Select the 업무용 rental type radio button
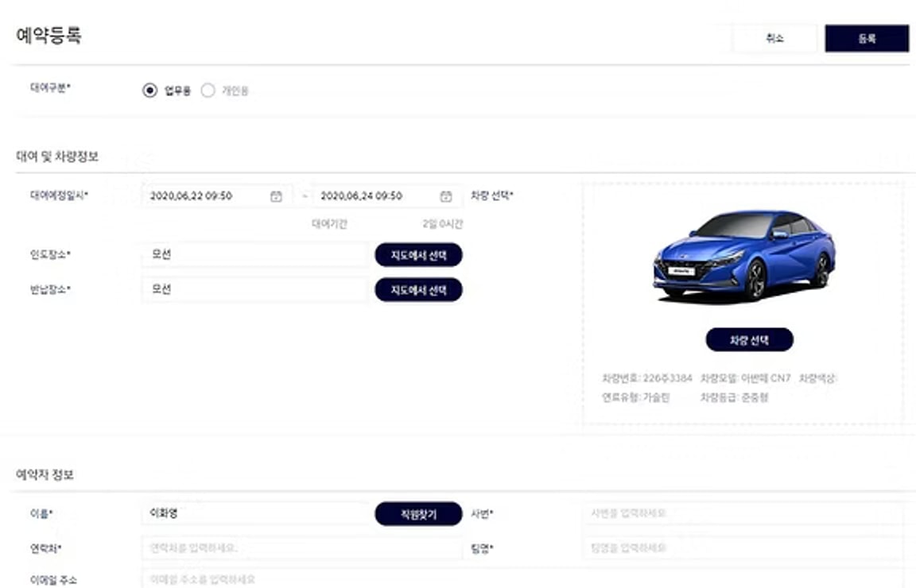916x588 pixels. point(150,91)
